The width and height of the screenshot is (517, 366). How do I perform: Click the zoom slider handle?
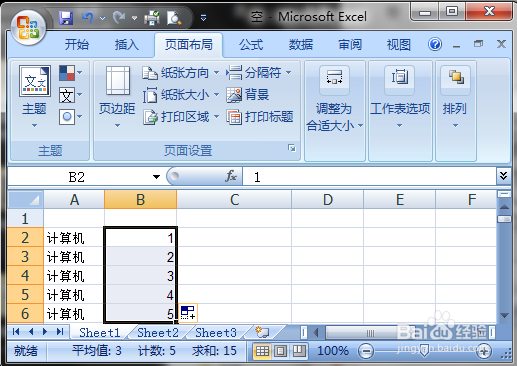point(424,351)
